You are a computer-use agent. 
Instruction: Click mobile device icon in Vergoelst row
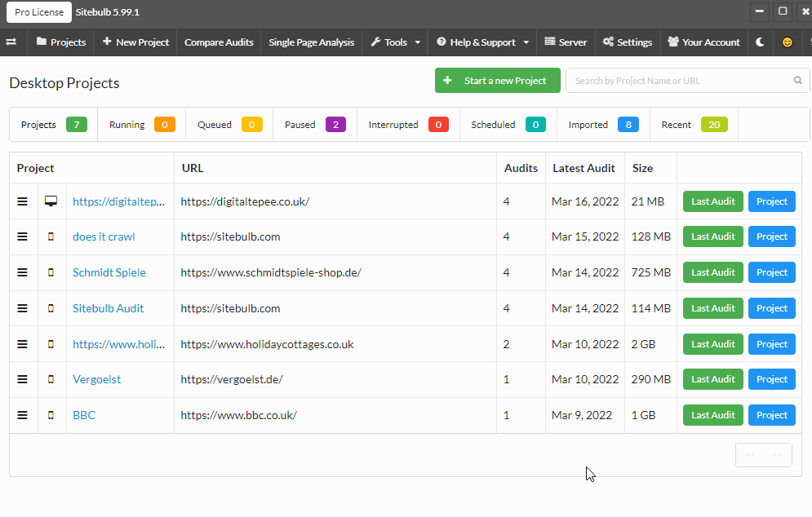51,379
